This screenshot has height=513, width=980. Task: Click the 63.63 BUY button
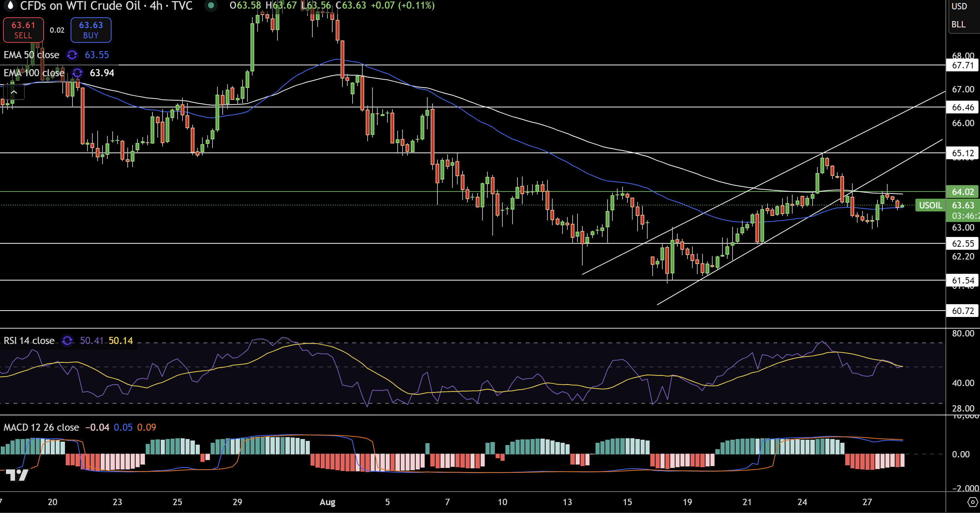[90, 30]
